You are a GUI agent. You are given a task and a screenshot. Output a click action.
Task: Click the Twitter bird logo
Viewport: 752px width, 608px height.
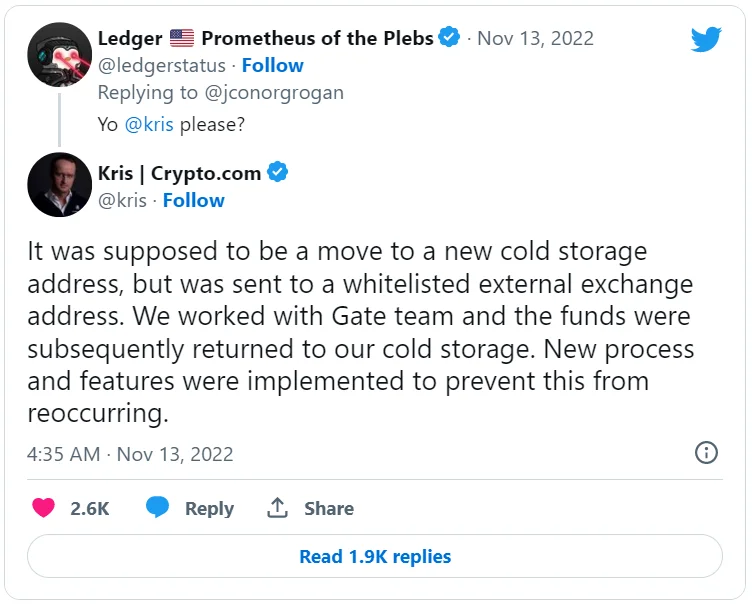pyautogui.click(x=706, y=39)
